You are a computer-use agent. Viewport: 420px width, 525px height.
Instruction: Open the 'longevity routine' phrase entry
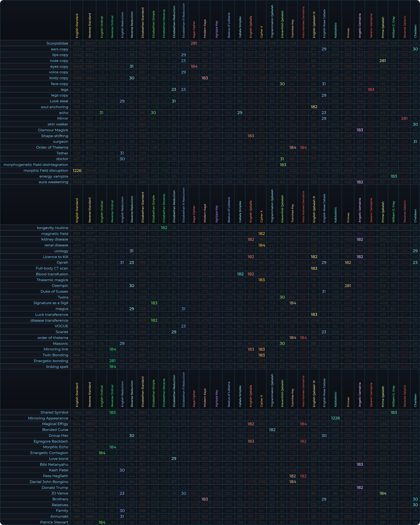[x=52, y=228]
